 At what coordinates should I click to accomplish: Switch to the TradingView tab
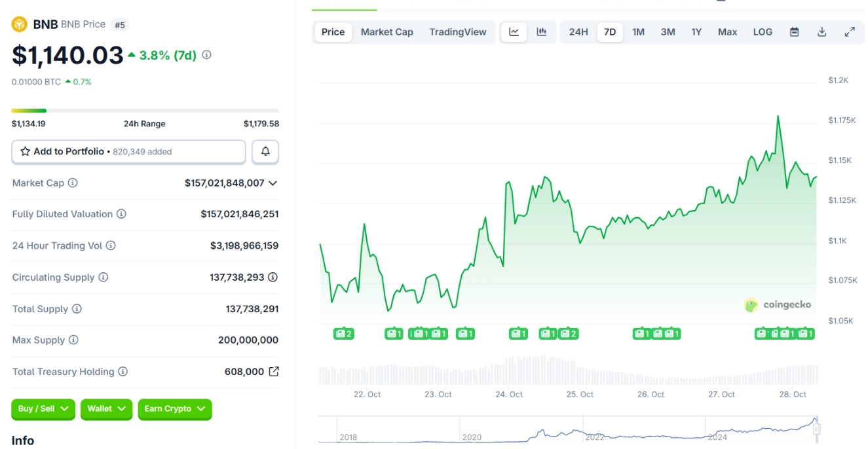tap(458, 32)
